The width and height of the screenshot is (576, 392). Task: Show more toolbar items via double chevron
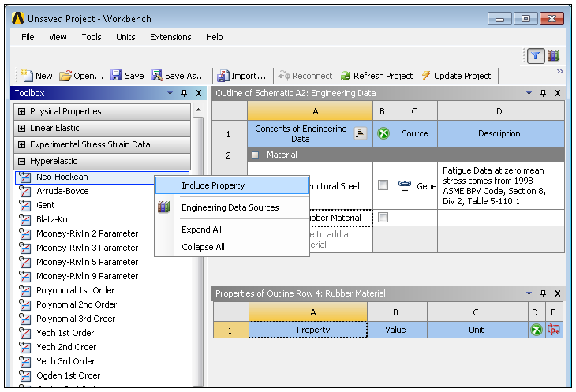tap(560, 71)
